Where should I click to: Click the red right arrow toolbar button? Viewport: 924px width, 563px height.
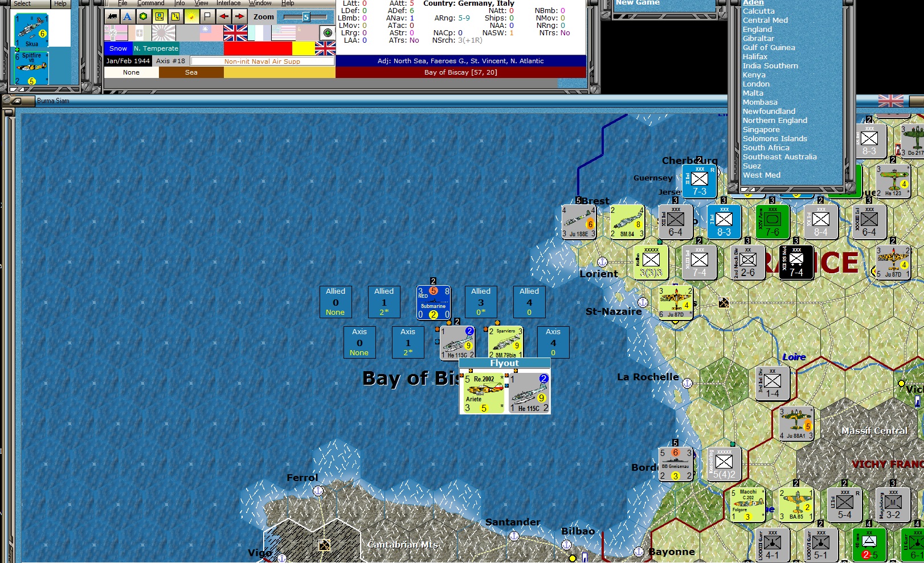[x=239, y=17]
